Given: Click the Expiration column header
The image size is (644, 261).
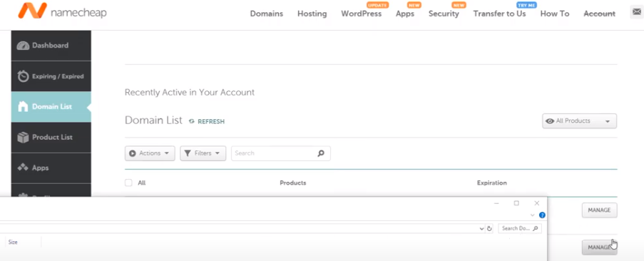Looking at the screenshot, I should 491,183.
